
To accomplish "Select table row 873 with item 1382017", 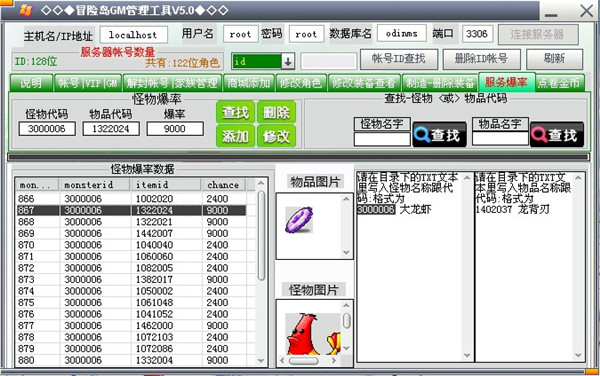I will [x=131, y=280].
